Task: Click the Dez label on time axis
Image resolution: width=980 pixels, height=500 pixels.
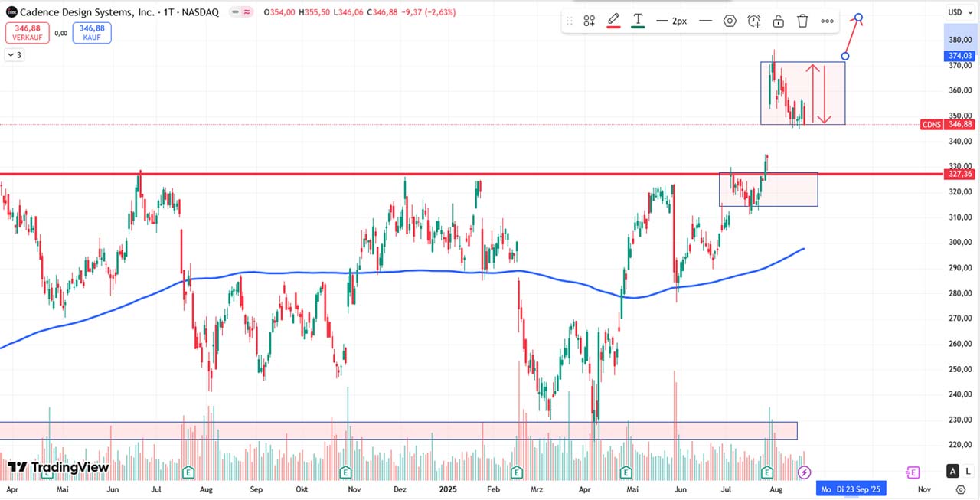Action: tap(400, 489)
